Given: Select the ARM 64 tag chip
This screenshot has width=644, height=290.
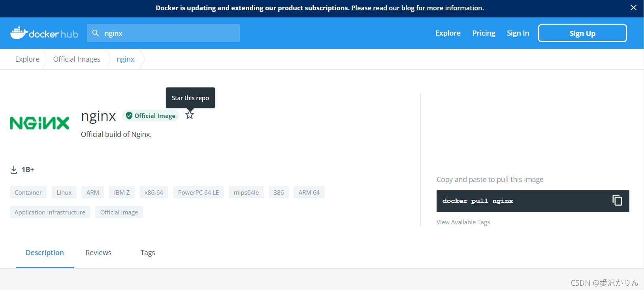Looking at the screenshot, I should point(309,192).
